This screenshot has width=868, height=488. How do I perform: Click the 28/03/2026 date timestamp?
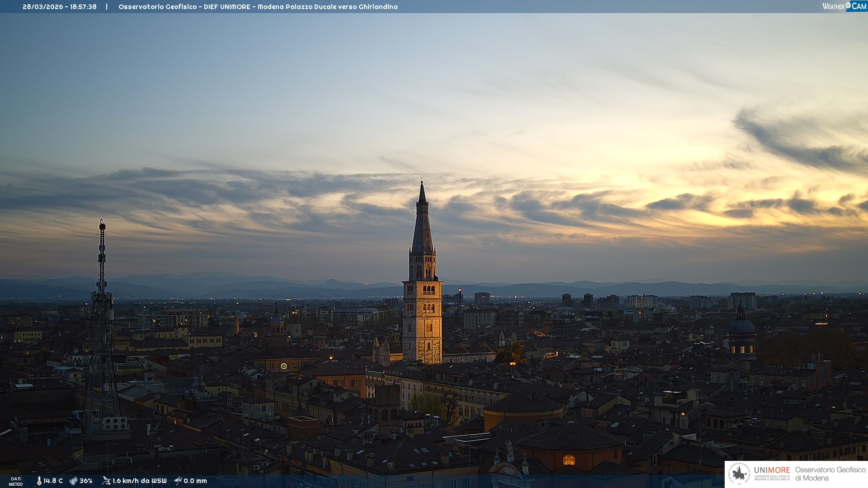[42, 7]
